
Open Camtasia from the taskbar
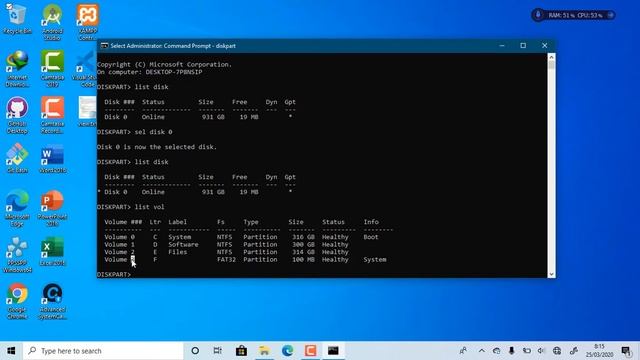310,351
